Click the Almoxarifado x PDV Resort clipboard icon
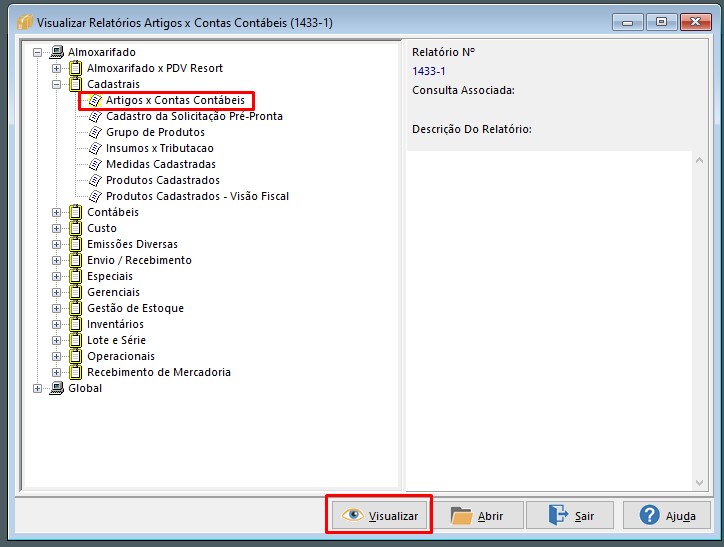Viewport: 724px width, 547px height. click(75, 68)
